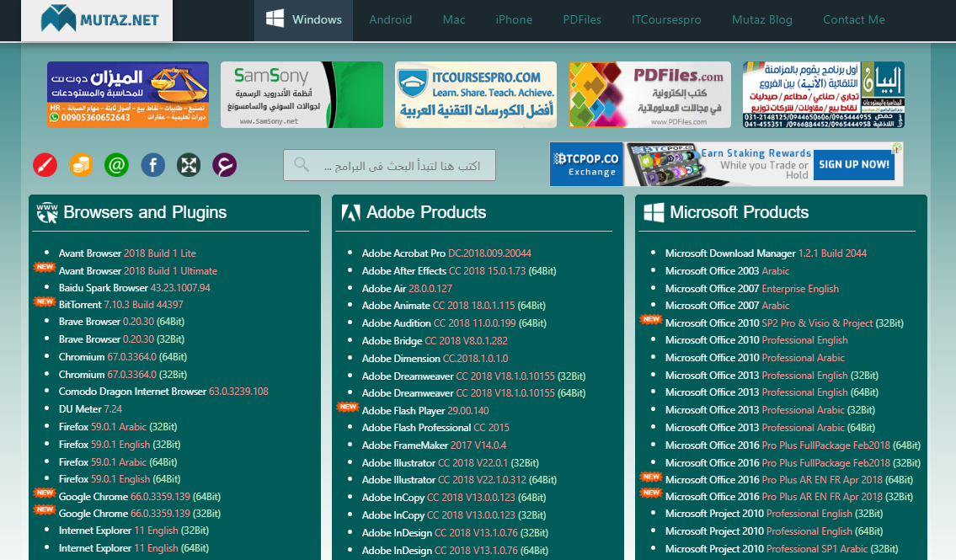Click the orange coins round icon
Screen dimensions: 956x560
point(81,165)
